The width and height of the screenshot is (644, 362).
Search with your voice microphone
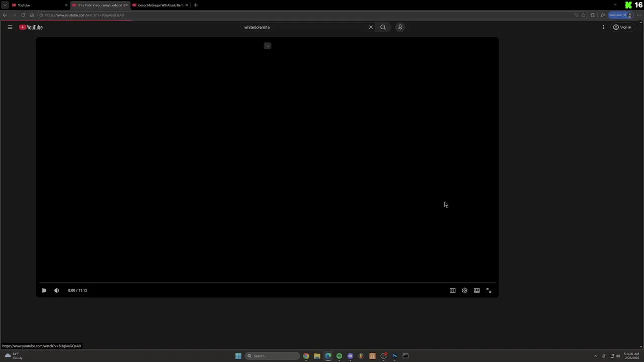click(x=400, y=27)
